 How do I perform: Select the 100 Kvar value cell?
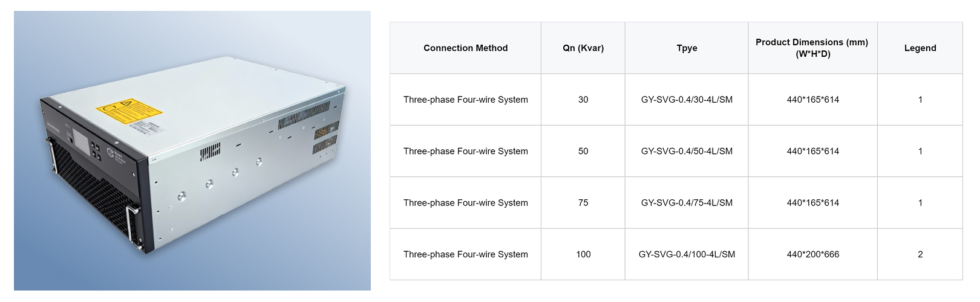click(x=583, y=254)
